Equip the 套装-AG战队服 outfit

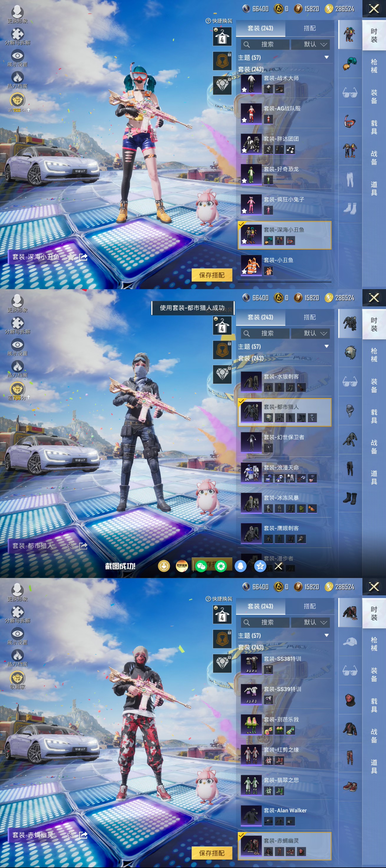(285, 115)
